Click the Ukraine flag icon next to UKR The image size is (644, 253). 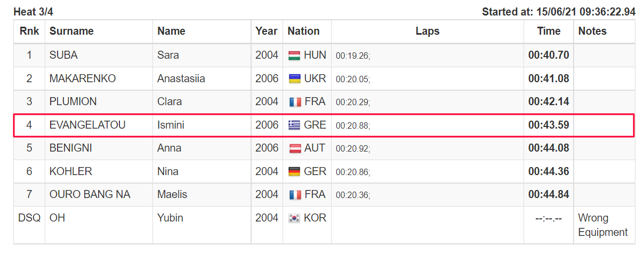click(x=294, y=79)
